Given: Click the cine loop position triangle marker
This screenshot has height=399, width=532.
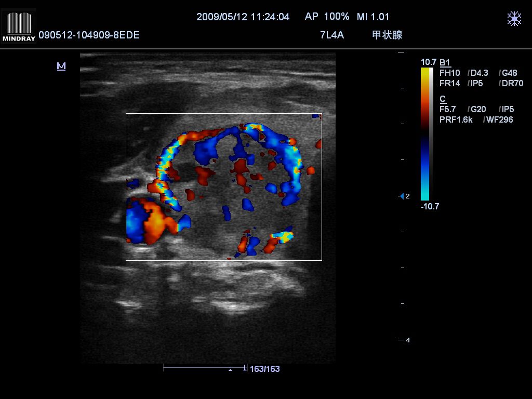Looking at the screenshot, I should (x=230, y=370).
